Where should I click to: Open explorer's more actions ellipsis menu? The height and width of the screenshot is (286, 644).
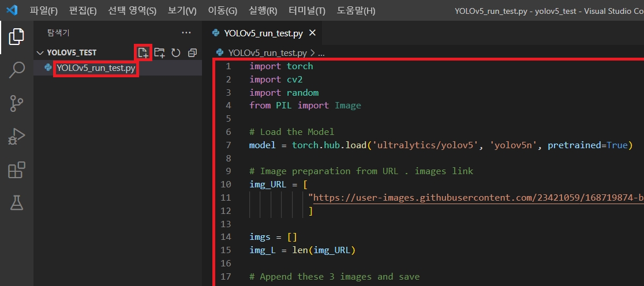pos(186,33)
